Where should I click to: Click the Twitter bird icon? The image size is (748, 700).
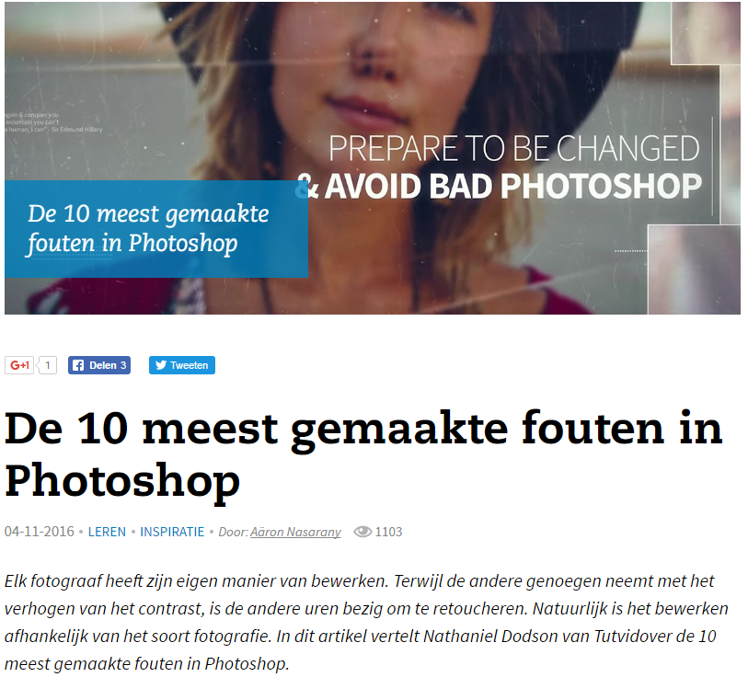(x=161, y=365)
